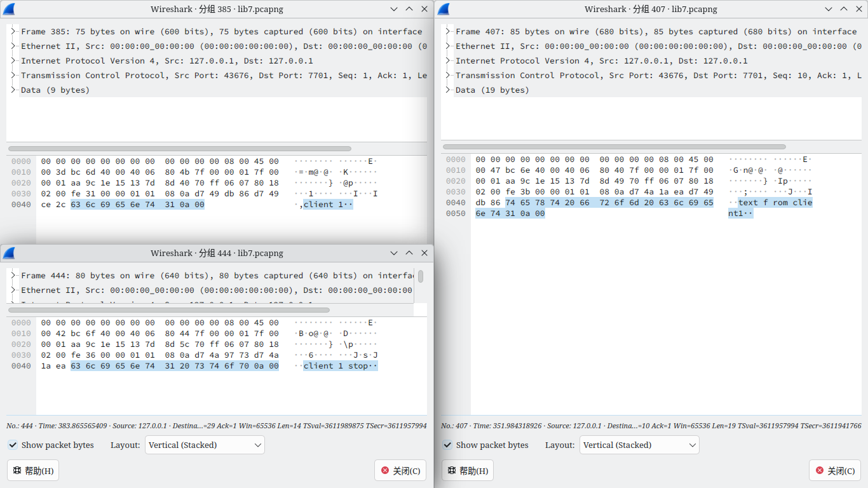Click the Wireshark fin icon in the packet 444 title bar
The width and height of the screenshot is (868, 488).
point(9,253)
